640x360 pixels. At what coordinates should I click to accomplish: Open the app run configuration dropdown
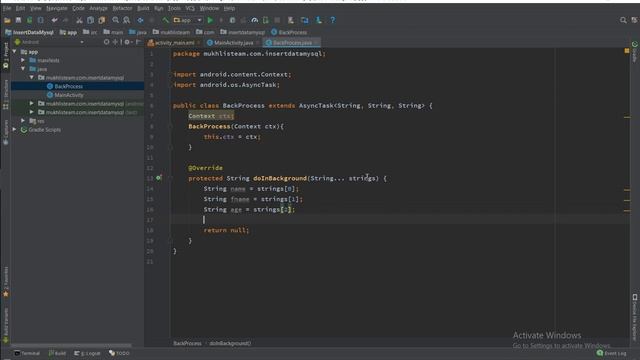187,20
